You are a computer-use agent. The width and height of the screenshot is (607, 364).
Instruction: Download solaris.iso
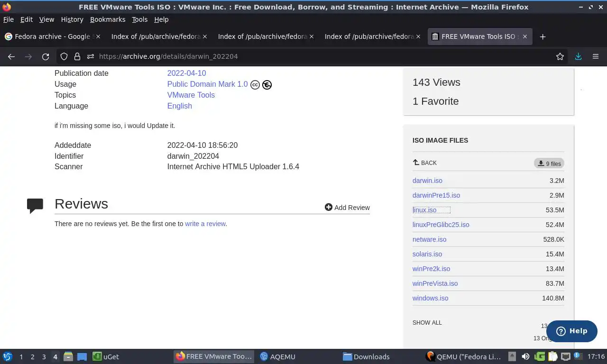[x=427, y=254]
